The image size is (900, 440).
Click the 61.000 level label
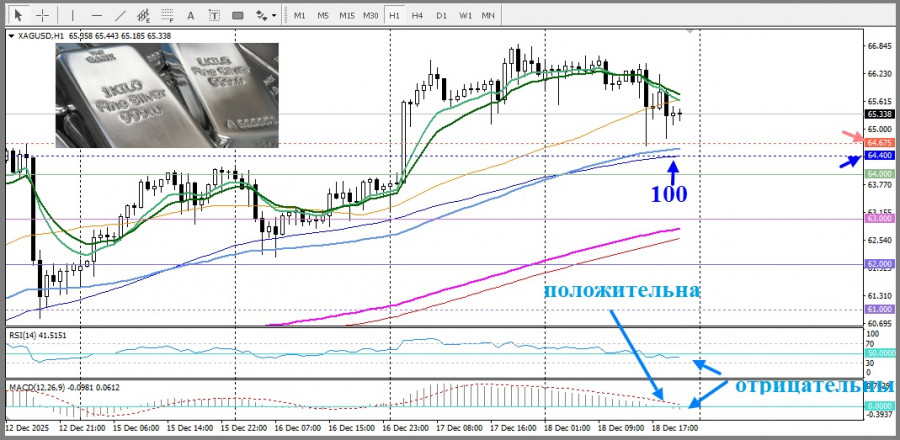[878, 309]
